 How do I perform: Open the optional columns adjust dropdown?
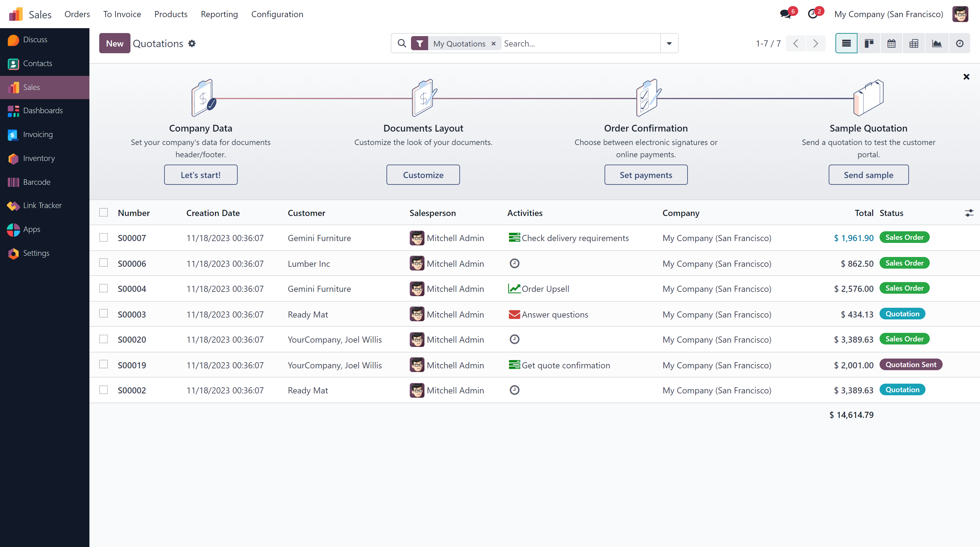[x=969, y=213]
